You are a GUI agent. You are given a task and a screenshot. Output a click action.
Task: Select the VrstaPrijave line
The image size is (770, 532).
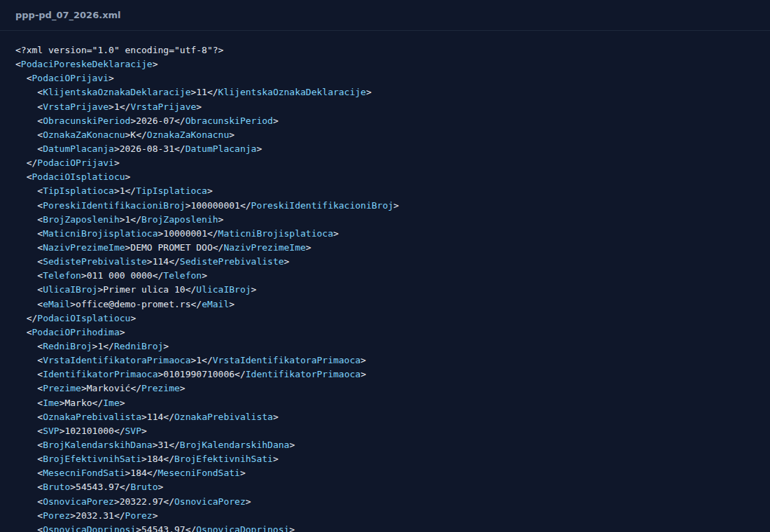[119, 106]
